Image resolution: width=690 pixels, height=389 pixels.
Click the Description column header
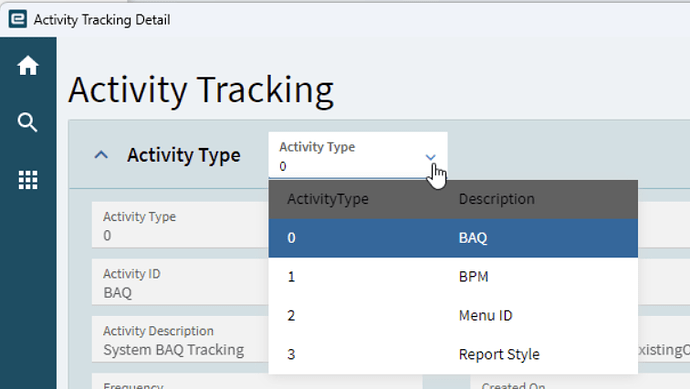[496, 199]
